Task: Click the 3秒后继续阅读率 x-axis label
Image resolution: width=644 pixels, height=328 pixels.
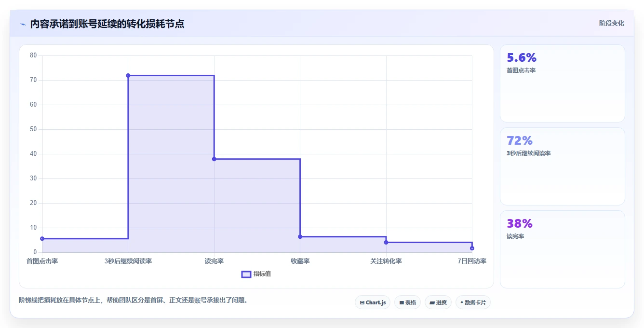Action: 128,261
